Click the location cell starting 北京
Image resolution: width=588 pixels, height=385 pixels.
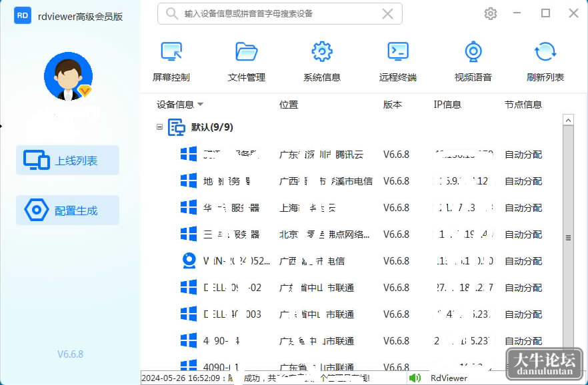pos(325,234)
